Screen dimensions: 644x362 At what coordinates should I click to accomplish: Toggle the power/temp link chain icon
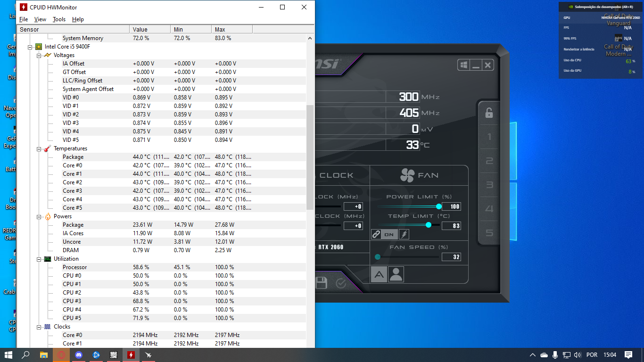coord(376,234)
